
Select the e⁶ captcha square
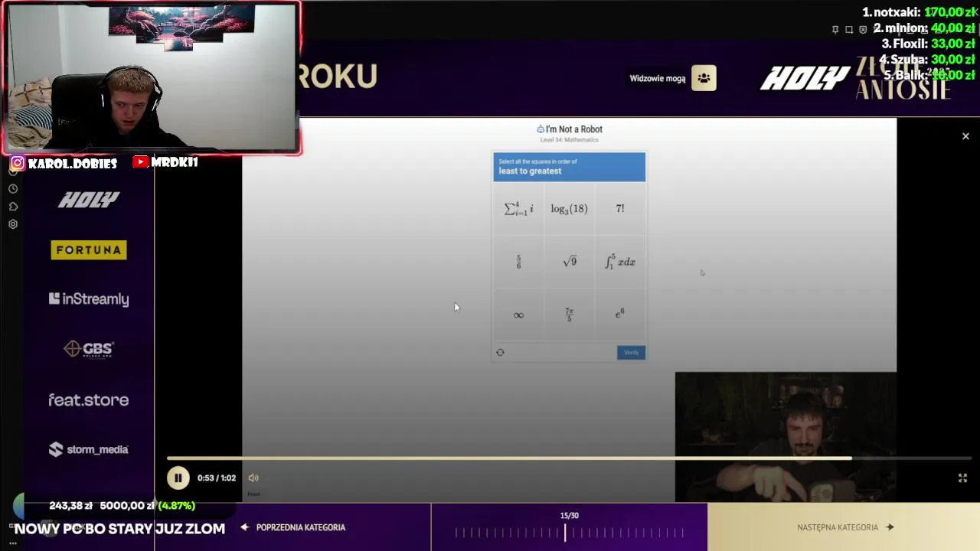point(619,315)
